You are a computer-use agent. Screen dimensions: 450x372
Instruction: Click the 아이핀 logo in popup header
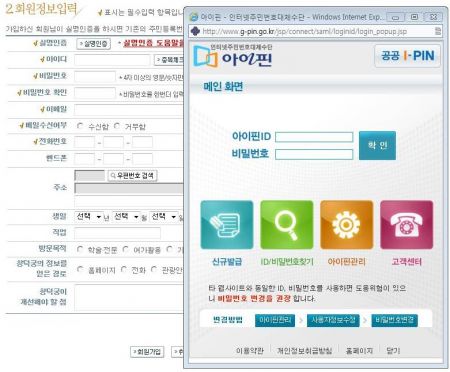(x=233, y=56)
